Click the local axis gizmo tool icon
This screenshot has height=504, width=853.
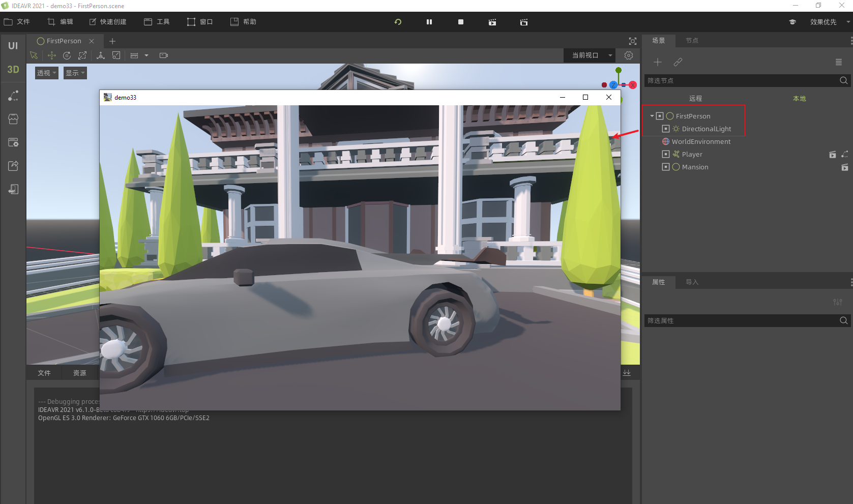101,55
